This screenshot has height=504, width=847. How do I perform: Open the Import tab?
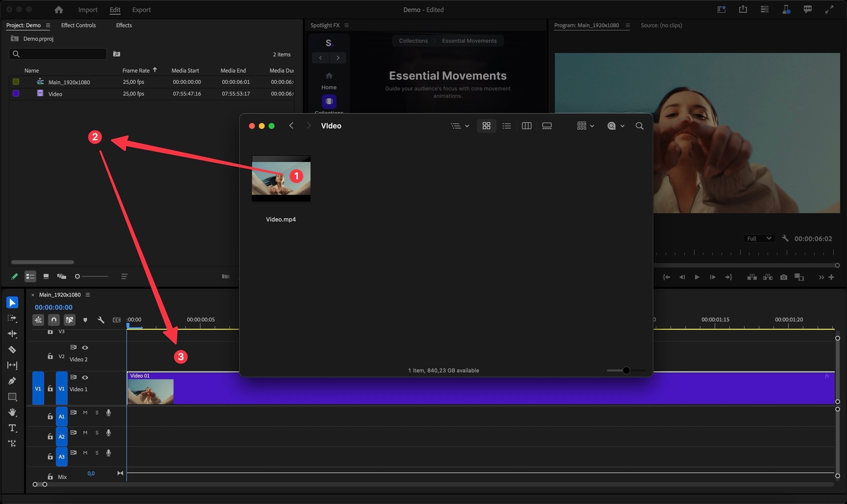[x=88, y=10]
